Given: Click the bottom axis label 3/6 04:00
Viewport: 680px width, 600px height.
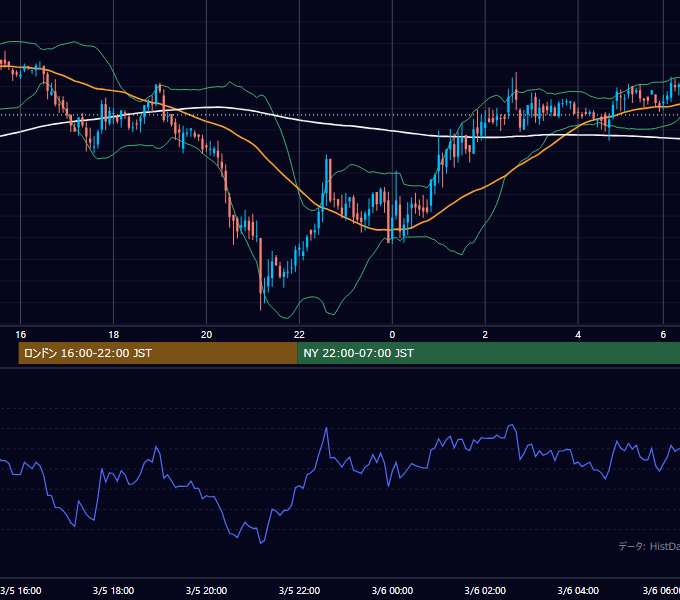Looking at the screenshot, I should (578, 590).
